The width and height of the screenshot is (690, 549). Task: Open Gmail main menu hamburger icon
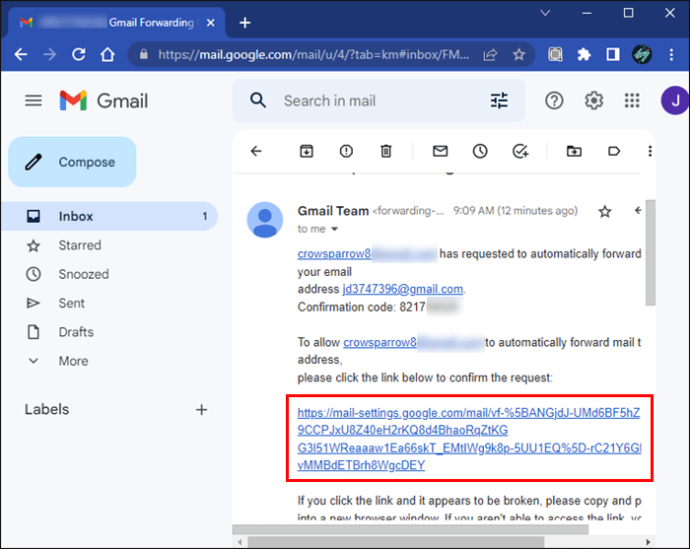pyautogui.click(x=33, y=101)
